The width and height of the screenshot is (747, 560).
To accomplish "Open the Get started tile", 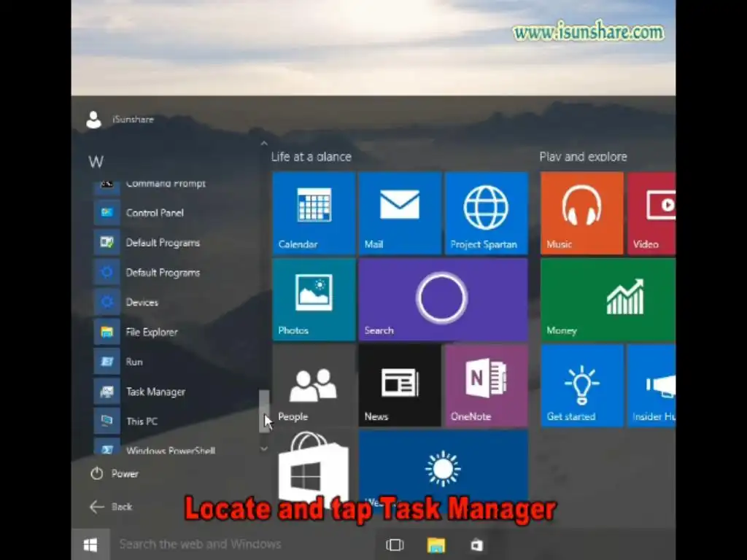I will coord(581,386).
